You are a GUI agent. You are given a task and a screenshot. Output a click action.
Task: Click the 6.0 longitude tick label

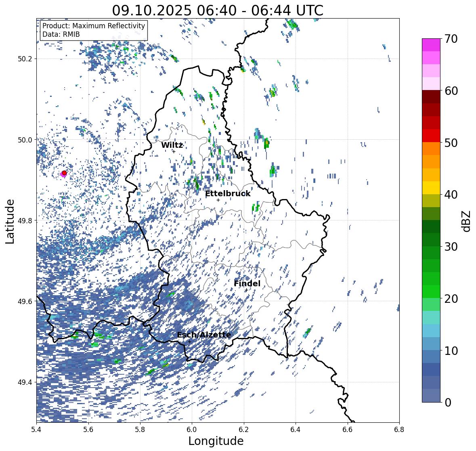tap(192, 430)
